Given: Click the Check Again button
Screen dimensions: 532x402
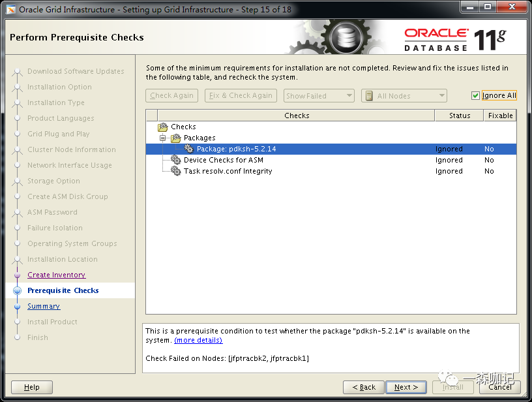Looking at the screenshot, I should point(171,95).
